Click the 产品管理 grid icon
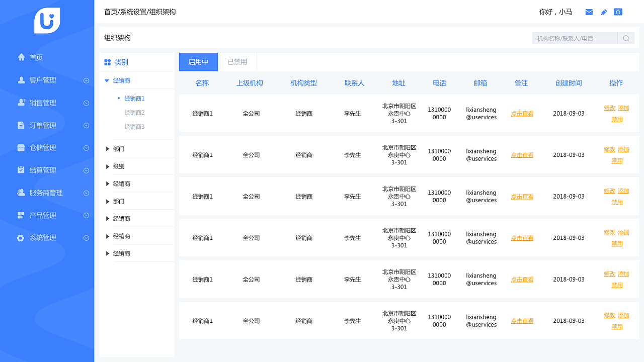This screenshot has height=362, width=644. coord(21,215)
